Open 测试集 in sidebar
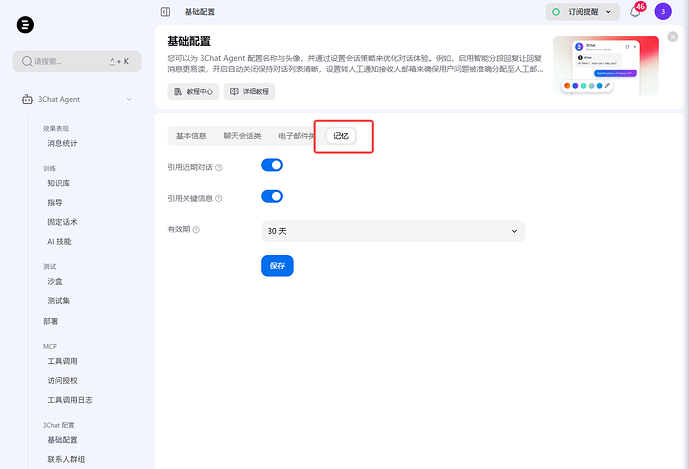 [58, 301]
